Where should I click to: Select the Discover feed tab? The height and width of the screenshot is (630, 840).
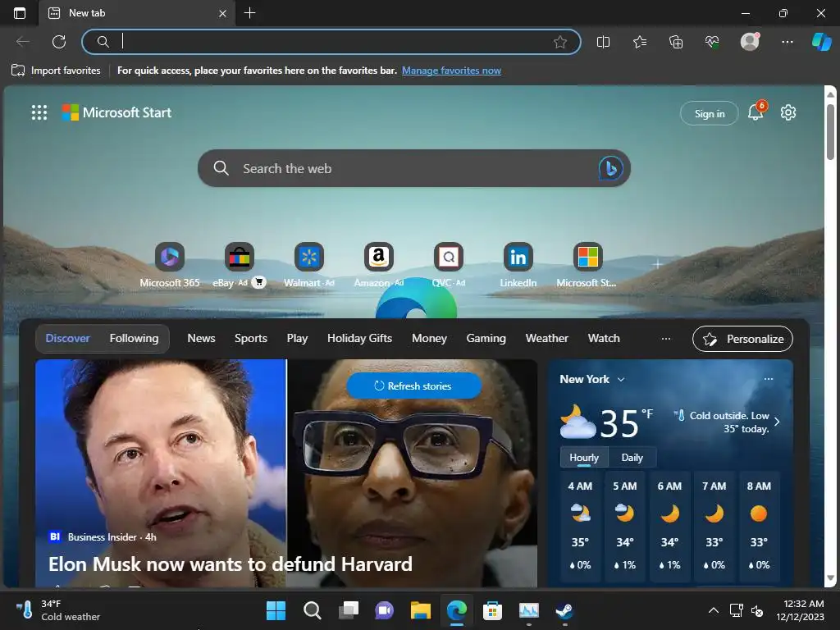(x=67, y=338)
